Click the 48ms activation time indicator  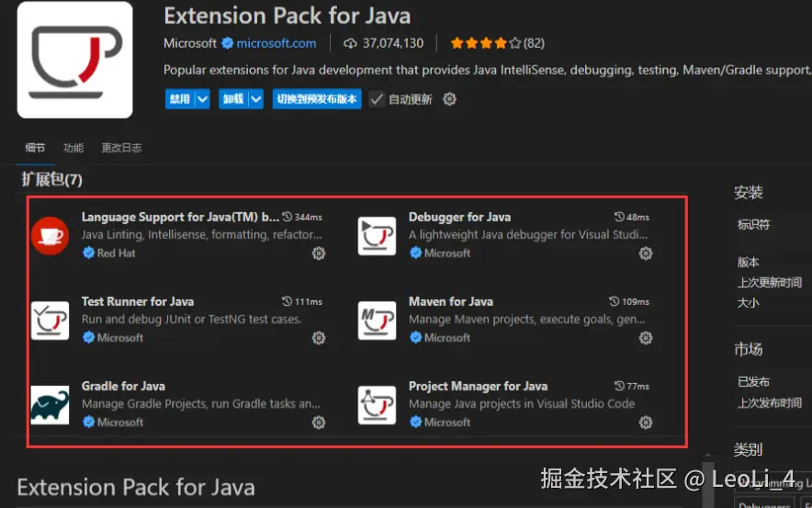tap(632, 217)
